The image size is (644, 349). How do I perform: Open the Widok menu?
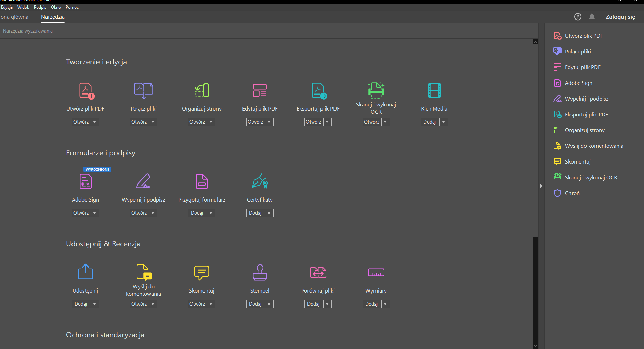click(x=23, y=7)
